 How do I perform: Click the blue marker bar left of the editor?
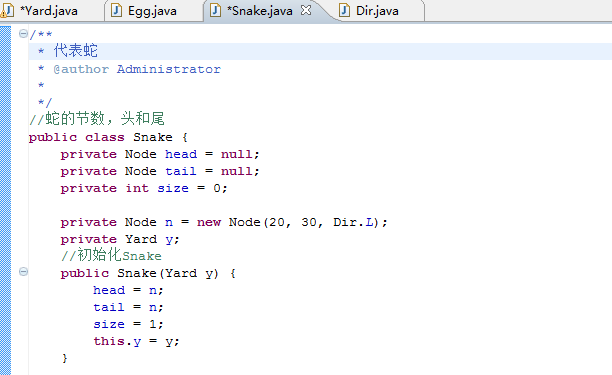[x=5, y=200]
